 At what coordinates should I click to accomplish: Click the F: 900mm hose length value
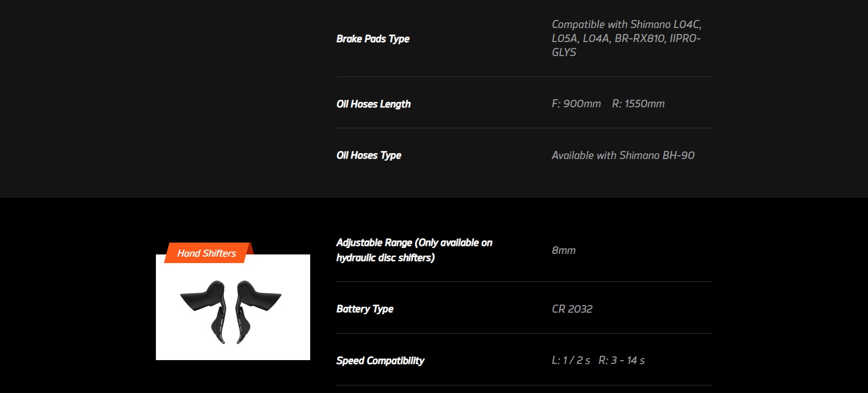click(x=576, y=104)
